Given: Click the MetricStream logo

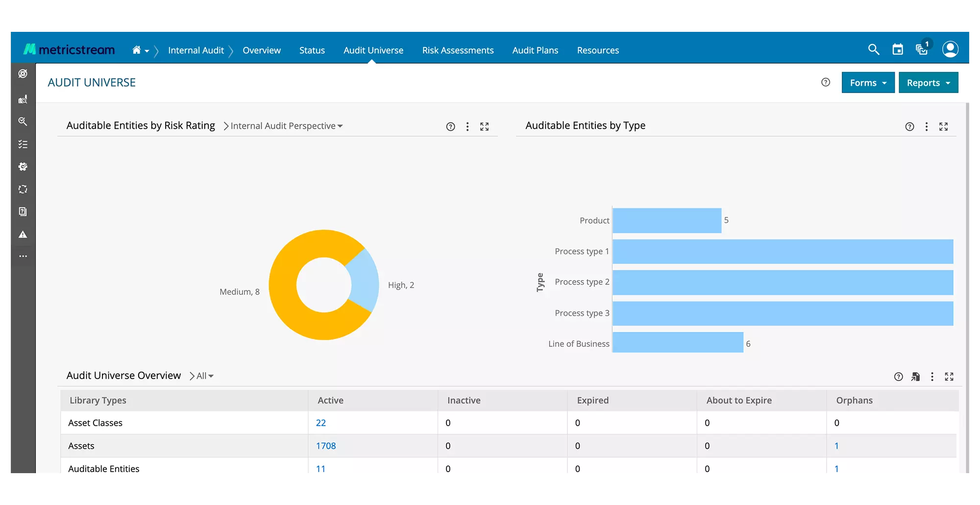Looking at the screenshot, I should click(x=69, y=49).
